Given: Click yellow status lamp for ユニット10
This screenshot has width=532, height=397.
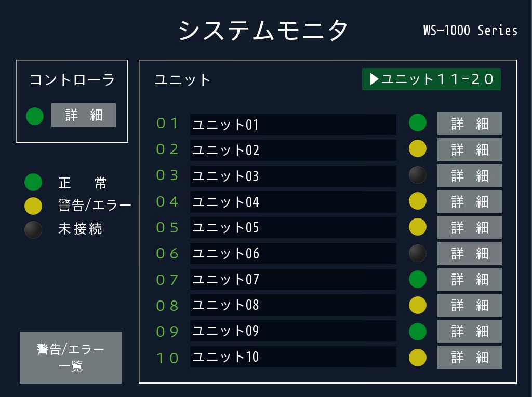Looking at the screenshot, I should coord(418,357).
